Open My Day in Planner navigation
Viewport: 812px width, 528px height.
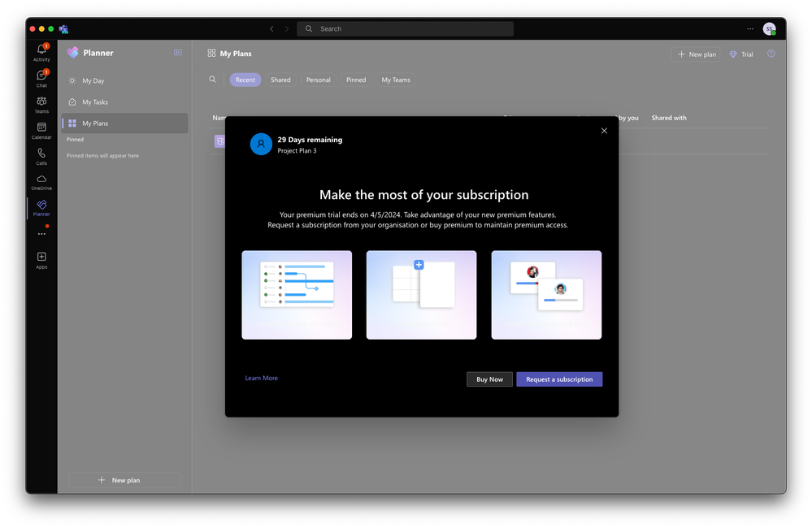(x=124, y=80)
